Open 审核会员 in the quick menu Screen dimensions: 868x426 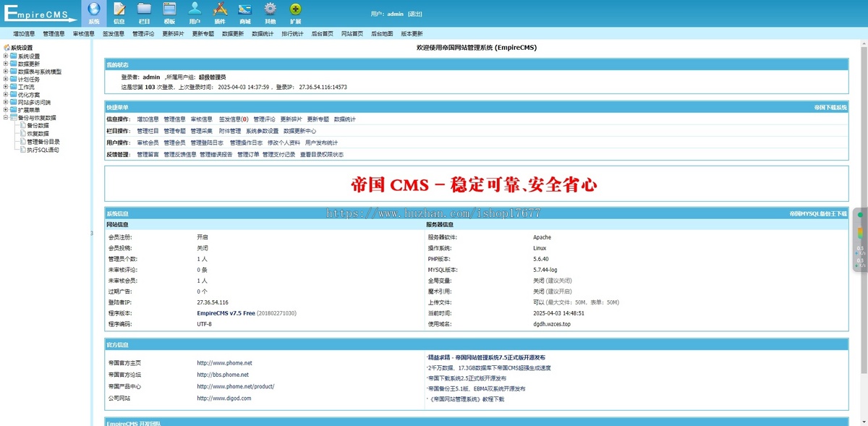click(x=148, y=142)
